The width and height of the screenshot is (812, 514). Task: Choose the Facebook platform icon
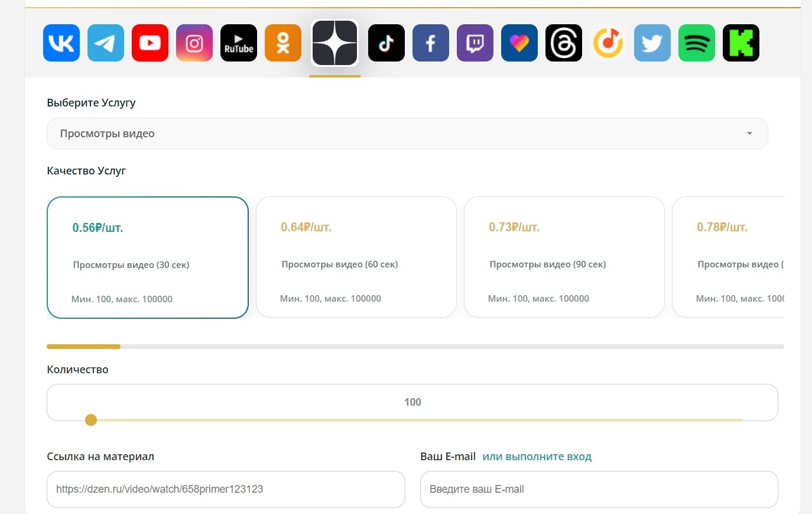[431, 43]
